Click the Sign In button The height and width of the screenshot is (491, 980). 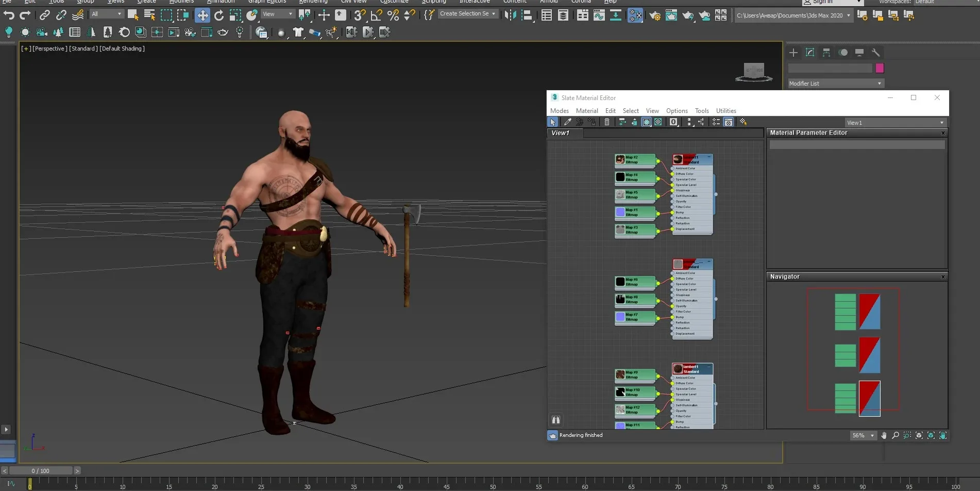[x=822, y=2]
